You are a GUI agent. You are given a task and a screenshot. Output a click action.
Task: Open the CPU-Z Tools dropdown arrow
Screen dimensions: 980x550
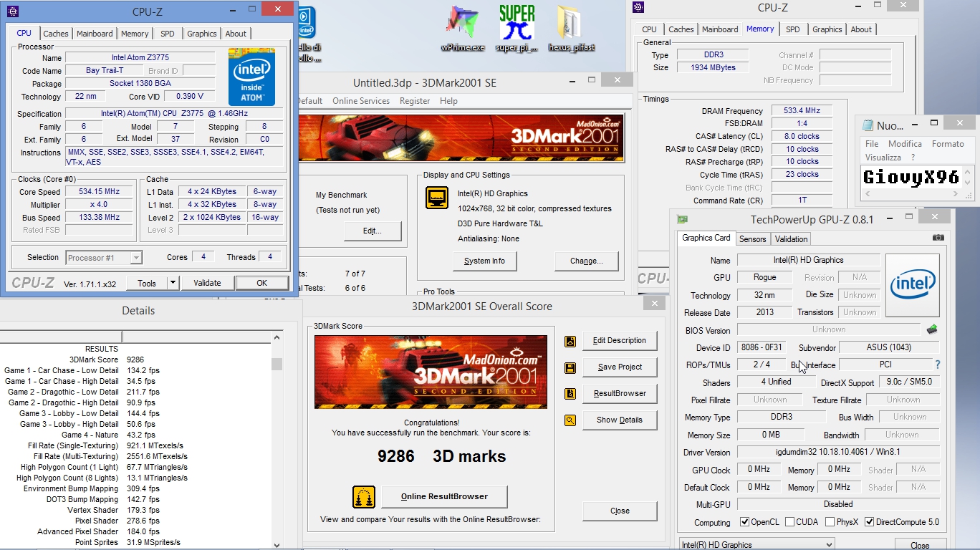pos(173,283)
